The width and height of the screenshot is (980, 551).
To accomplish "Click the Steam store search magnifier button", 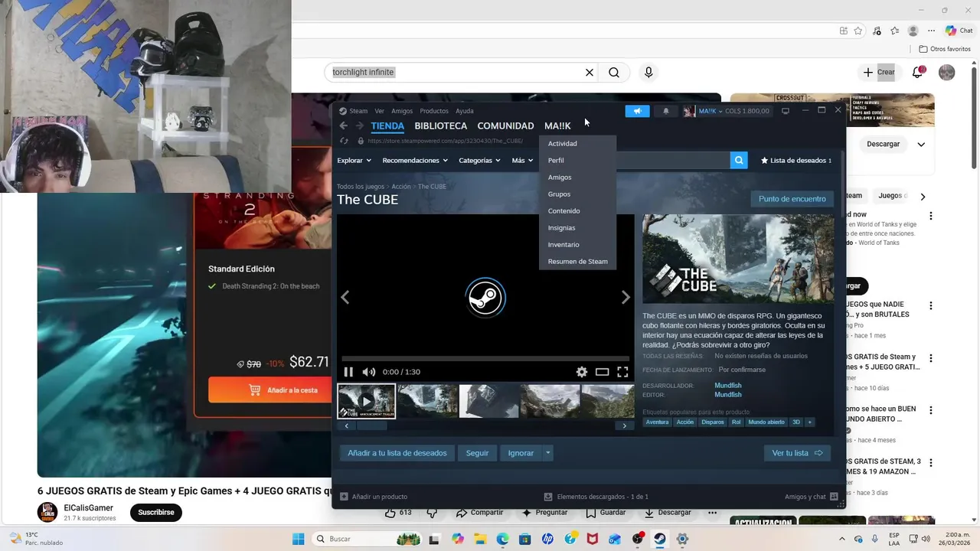I will tap(739, 160).
